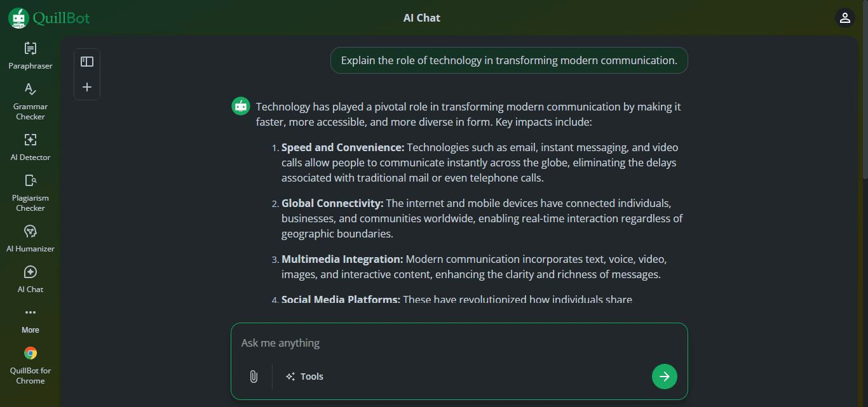Open the user account profile menu

click(844, 18)
